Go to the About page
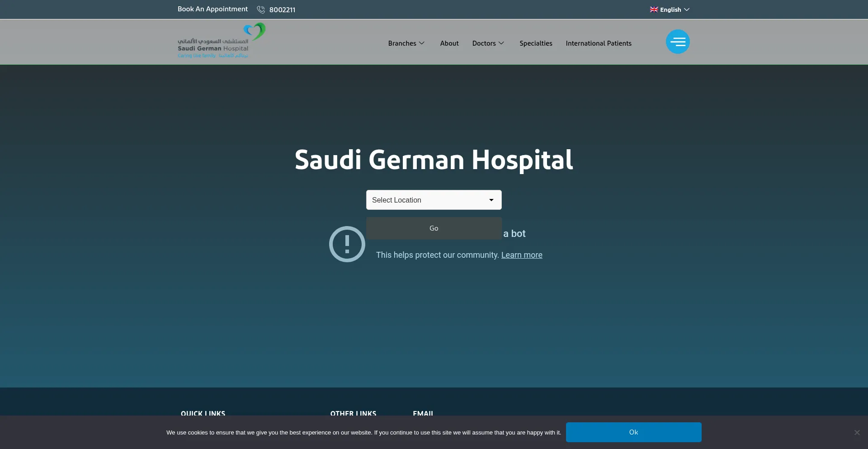868x449 pixels. point(449,43)
